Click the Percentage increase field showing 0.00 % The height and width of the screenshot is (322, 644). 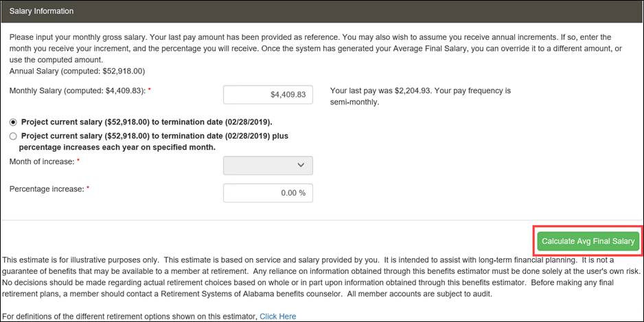(x=268, y=193)
